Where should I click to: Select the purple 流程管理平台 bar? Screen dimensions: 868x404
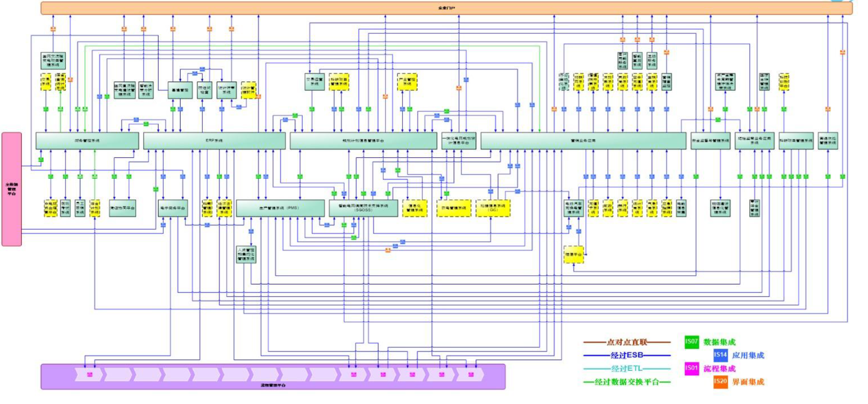(x=273, y=376)
